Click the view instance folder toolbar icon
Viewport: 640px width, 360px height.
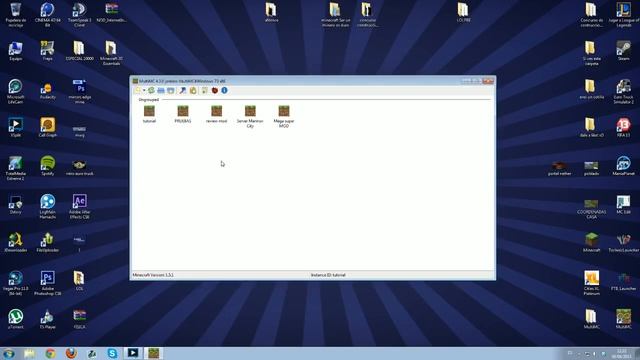(x=161, y=90)
